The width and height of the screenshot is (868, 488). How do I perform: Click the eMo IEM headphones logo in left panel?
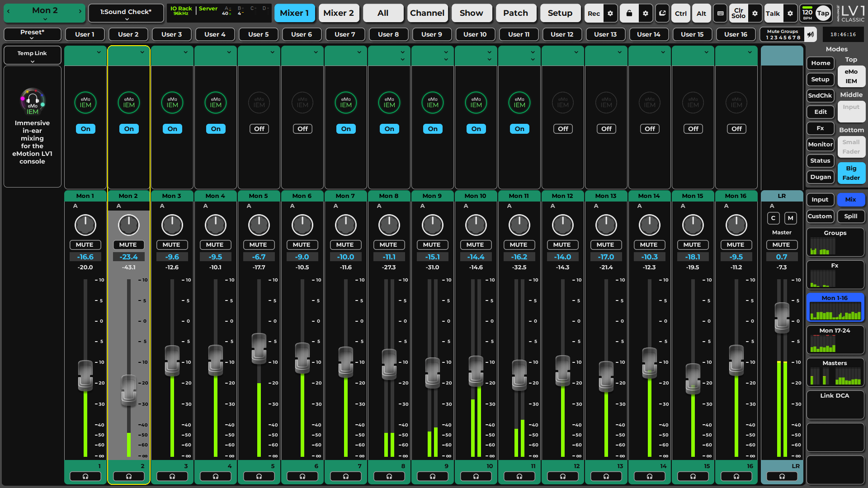click(x=33, y=102)
